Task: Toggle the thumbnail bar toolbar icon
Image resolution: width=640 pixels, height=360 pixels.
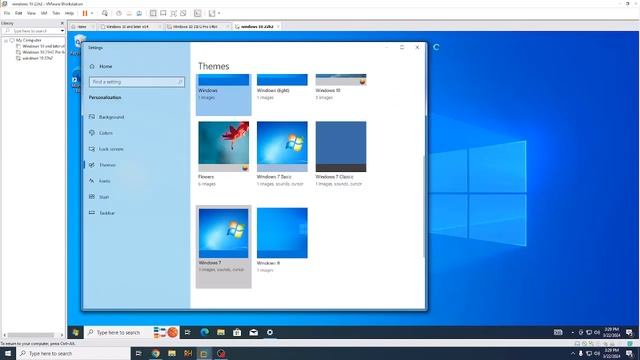Action: 163,13
